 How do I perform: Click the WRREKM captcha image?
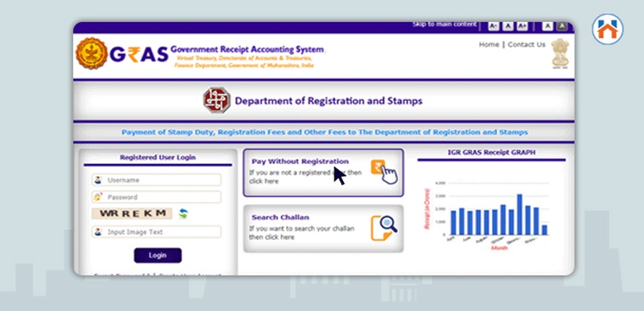point(132,214)
